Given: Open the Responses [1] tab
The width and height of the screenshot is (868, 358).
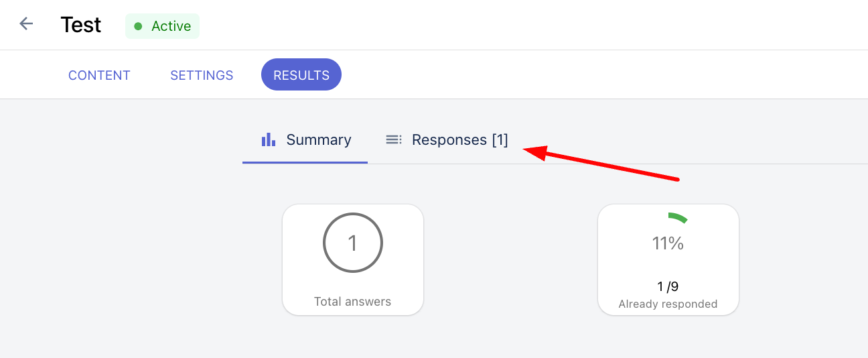Looking at the screenshot, I should [x=447, y=140].
